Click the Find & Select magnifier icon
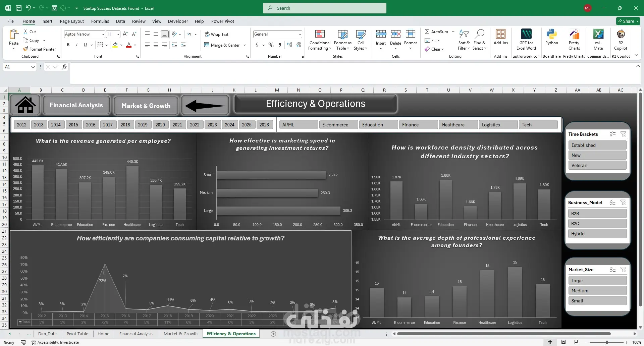644x346 pixels. (x=480, y=34)
